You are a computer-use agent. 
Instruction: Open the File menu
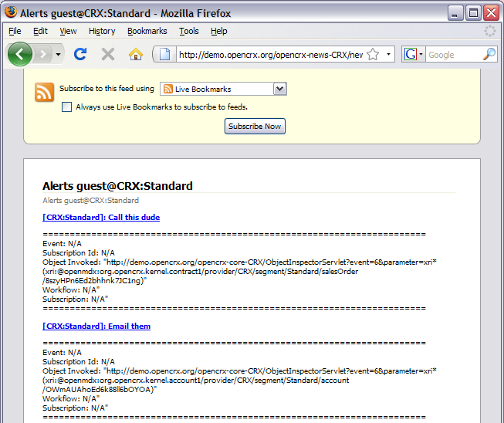click(15, 31)
